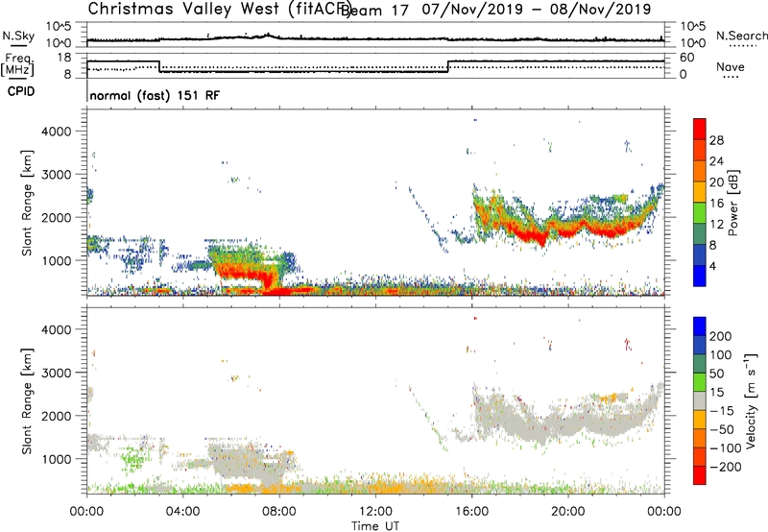Click the "3000" tick in the velocity panel
768x532 pixels.
pos(57,373)
